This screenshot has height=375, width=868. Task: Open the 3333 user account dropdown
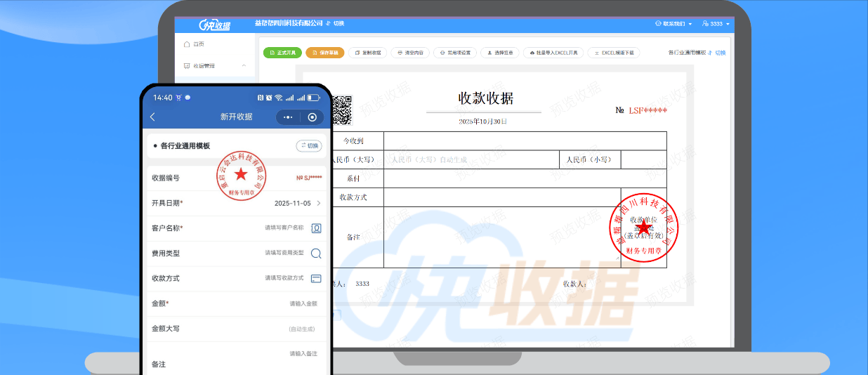(x=716, y=24)
